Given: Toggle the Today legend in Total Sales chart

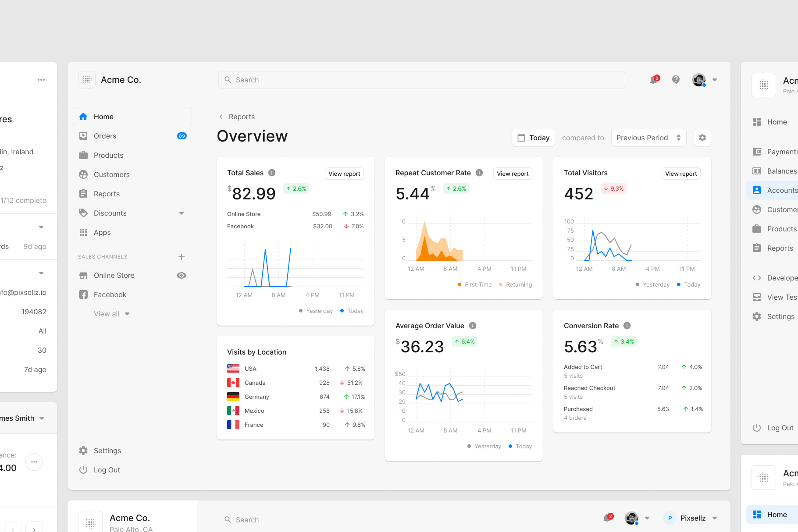Looking at the screenshot, I should pyautogui.click(x=352, y=311).
